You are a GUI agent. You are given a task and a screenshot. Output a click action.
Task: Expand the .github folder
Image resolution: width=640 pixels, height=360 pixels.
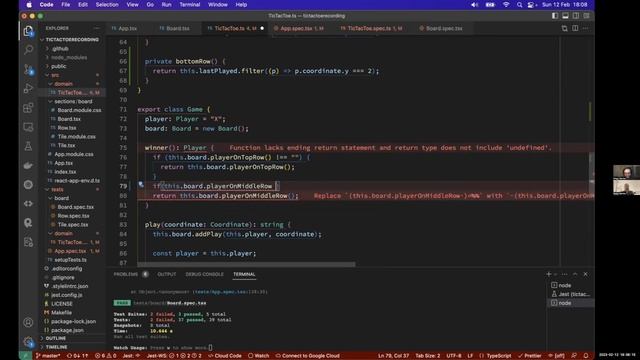[60, 49]
